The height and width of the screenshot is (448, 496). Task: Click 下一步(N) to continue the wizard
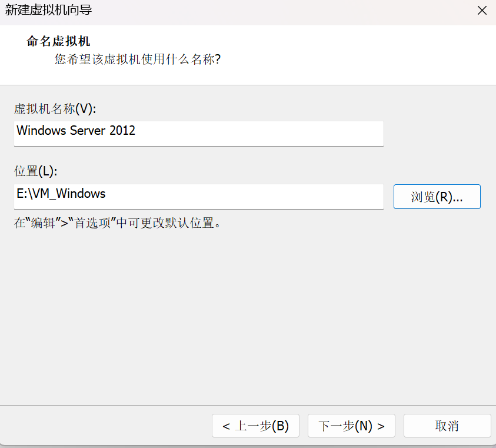[x=351, y=426]
